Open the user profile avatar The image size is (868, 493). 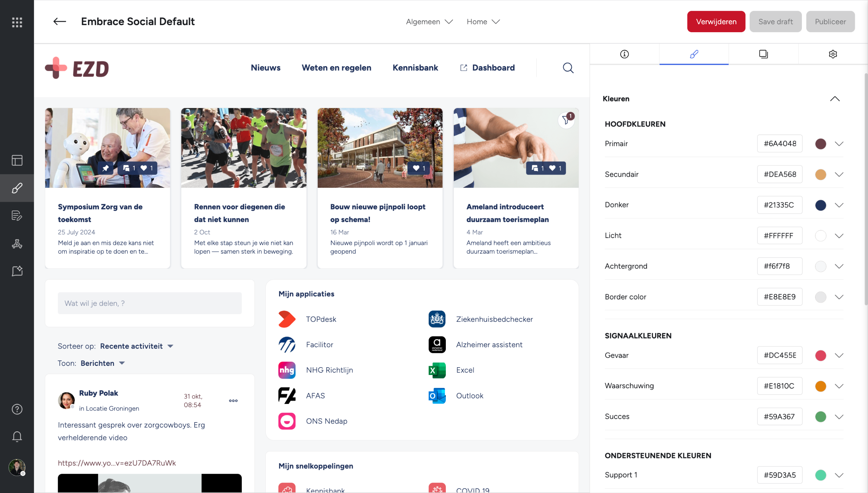coord(17,468)
